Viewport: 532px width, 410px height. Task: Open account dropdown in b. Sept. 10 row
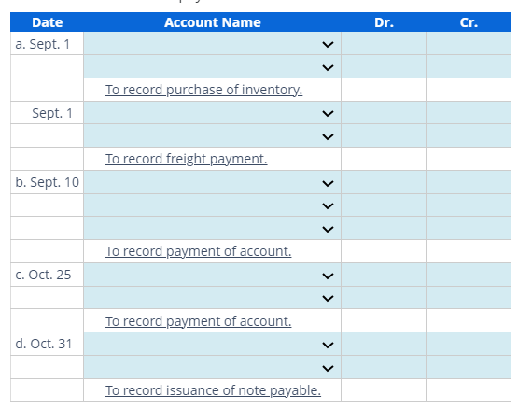click(x=213, y=183)
